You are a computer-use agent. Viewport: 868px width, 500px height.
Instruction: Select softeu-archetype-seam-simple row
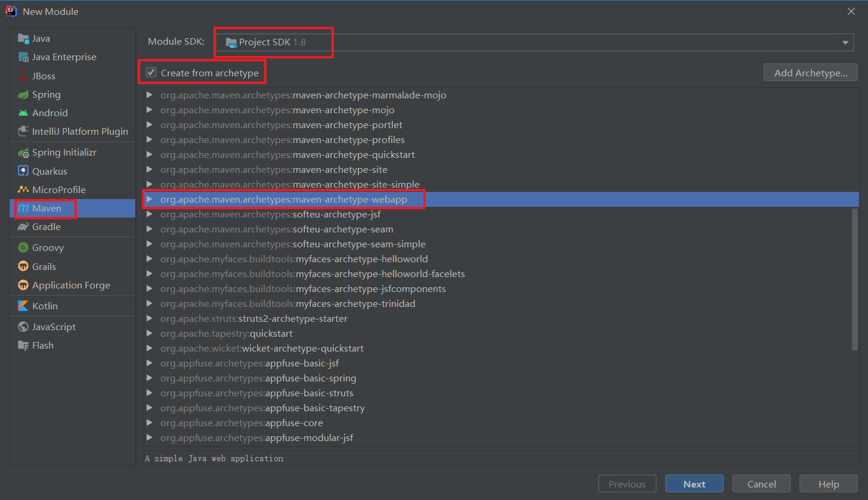pyautogui.click(x=501, y=244)
